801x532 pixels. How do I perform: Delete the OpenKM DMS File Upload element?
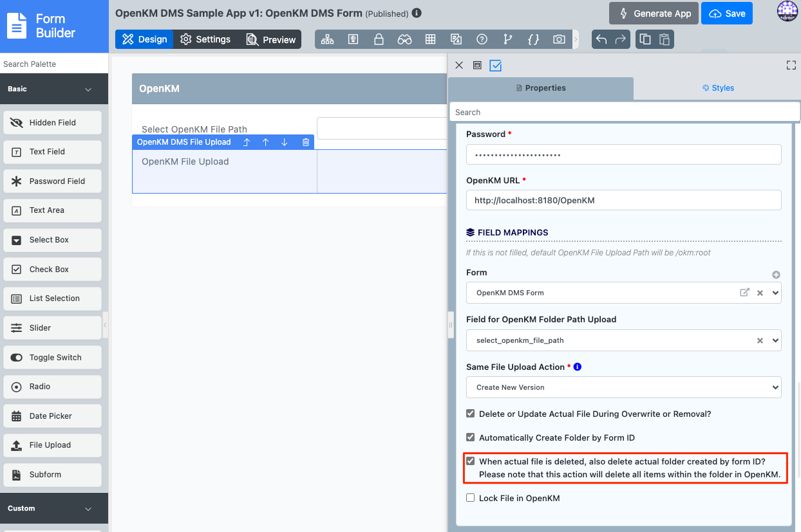(x=306, y=142)
